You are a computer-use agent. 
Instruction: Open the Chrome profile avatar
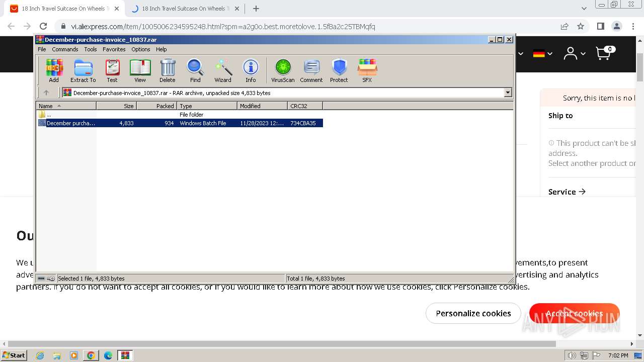click(616, 27)
